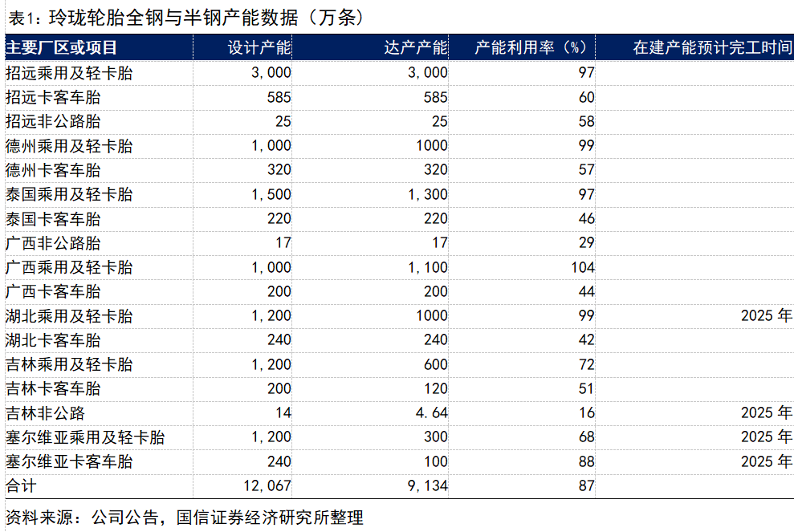Select utilization '88' in 塞尔维亚卡客车胎 row
The width and height of the screenshot is (794, 532).
coord(587,461)
